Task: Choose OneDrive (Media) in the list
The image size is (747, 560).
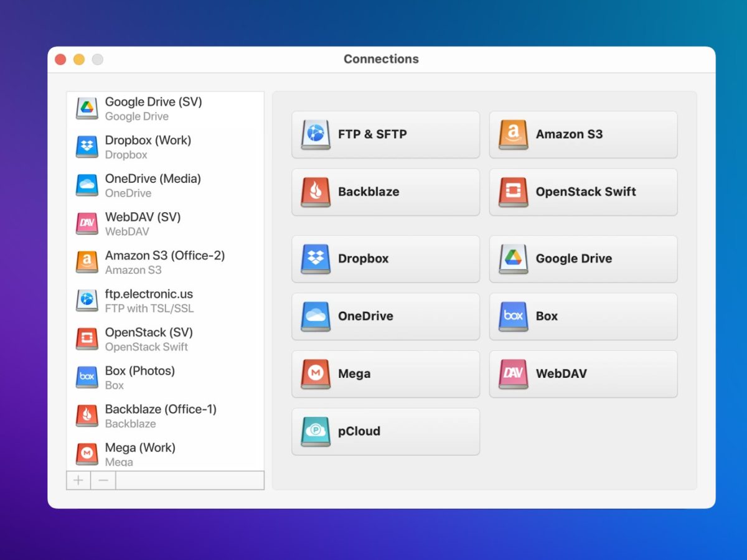Action: [153, 185]
